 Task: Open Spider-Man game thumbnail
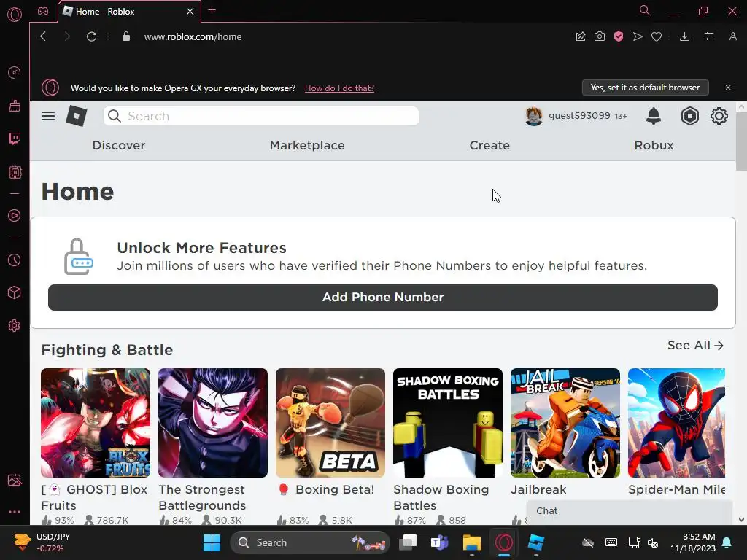tap(676, 423)
